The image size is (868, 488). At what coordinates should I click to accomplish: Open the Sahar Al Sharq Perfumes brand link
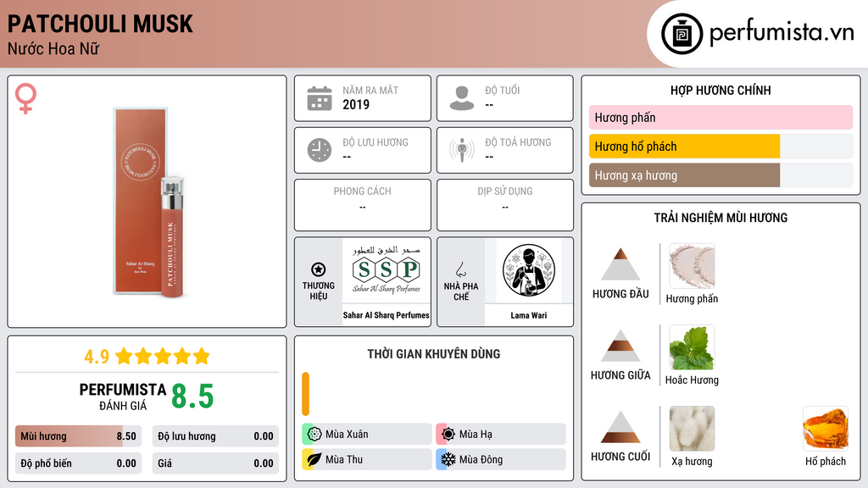click(387, 315)
